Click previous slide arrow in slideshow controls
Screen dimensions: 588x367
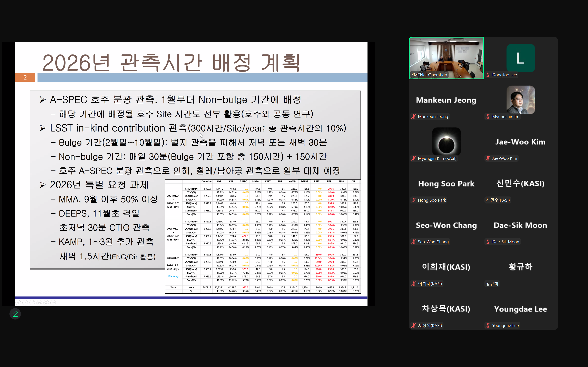point(18,303)
